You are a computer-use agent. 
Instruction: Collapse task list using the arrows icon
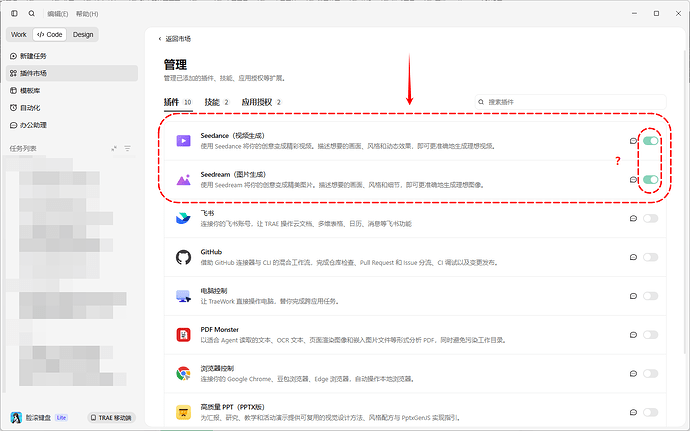pos(114,149)
